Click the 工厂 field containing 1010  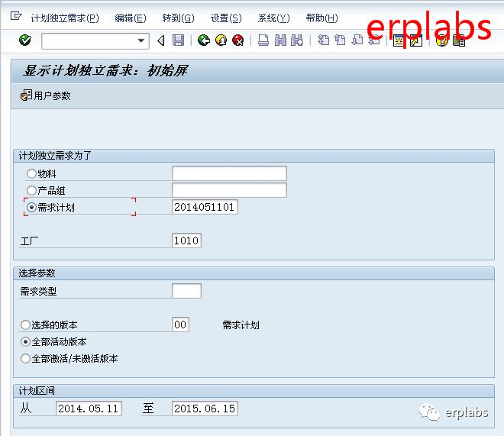(186, 241)
